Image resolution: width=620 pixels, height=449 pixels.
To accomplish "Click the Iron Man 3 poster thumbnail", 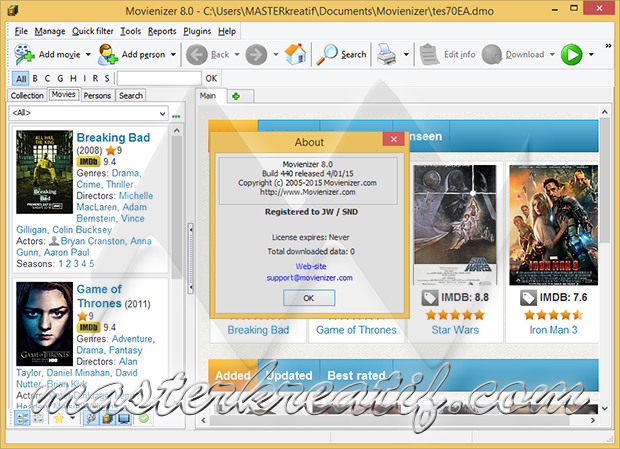I will [554, 225].
